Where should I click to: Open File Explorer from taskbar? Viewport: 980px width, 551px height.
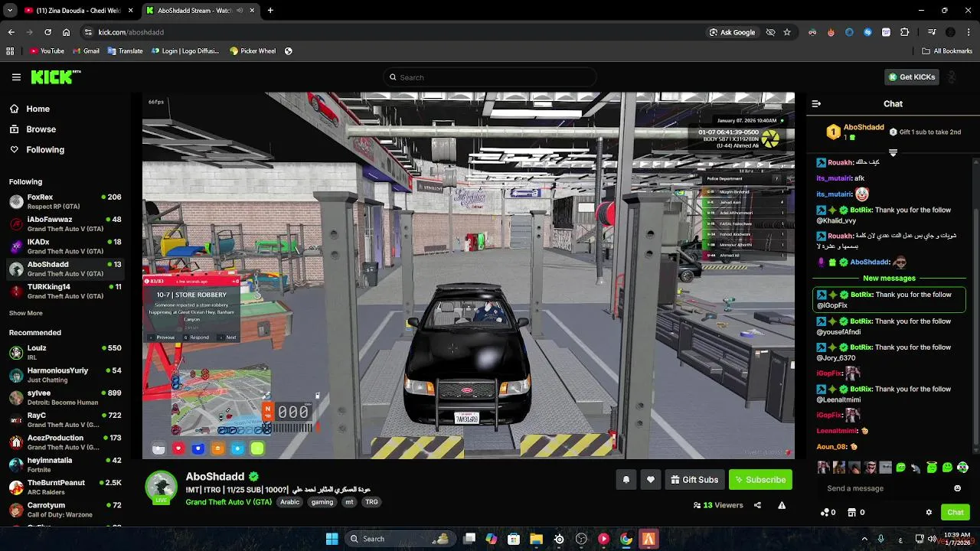coord(536,539)
